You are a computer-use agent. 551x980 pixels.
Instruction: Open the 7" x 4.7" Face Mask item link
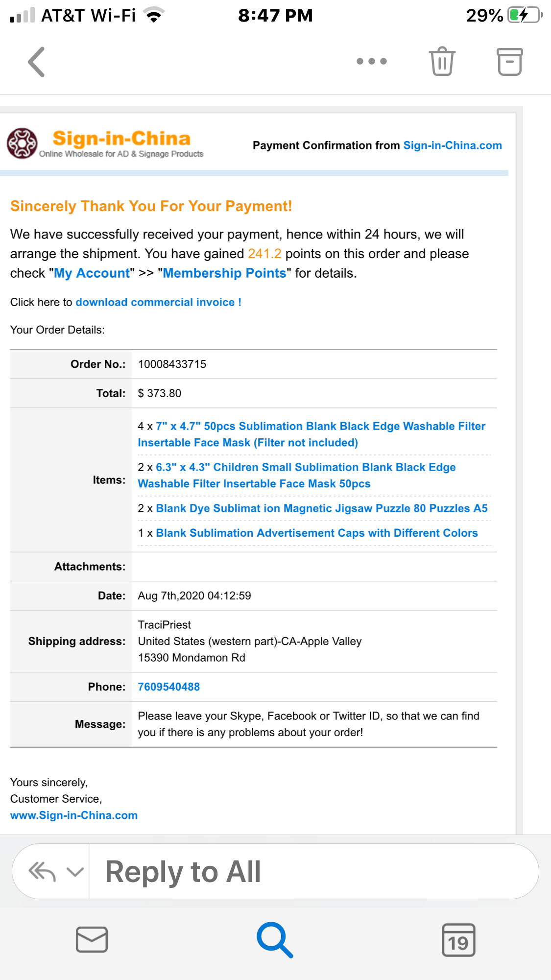tap(311, 434)
